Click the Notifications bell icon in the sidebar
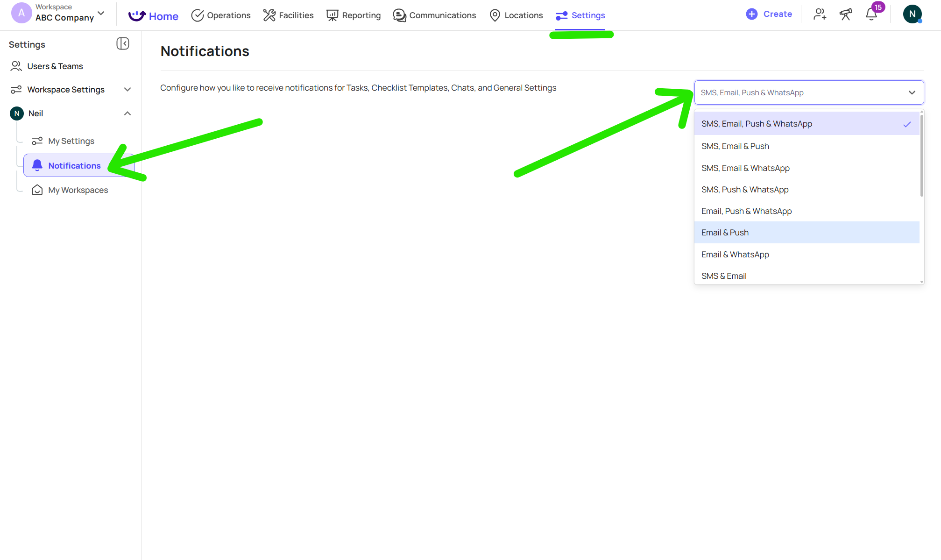Viewport: 941px width, 560px height. point(37,165)
